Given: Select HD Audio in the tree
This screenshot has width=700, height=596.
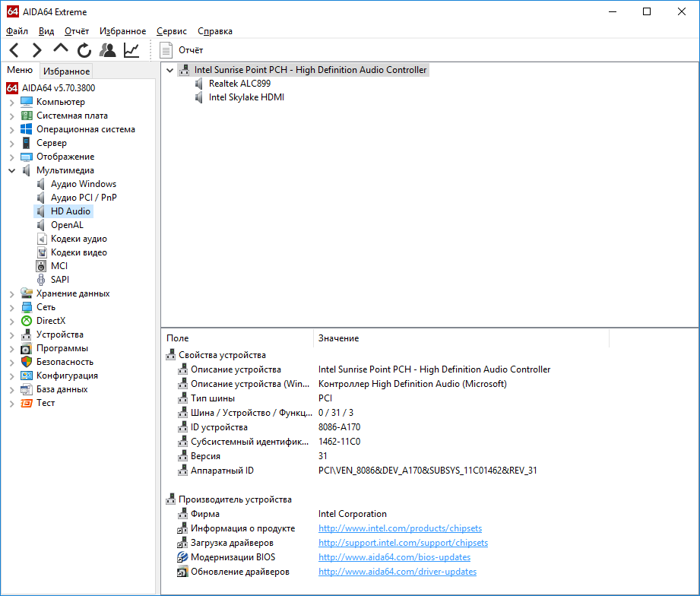Looking at the screenshot, I should coord(70,211).
